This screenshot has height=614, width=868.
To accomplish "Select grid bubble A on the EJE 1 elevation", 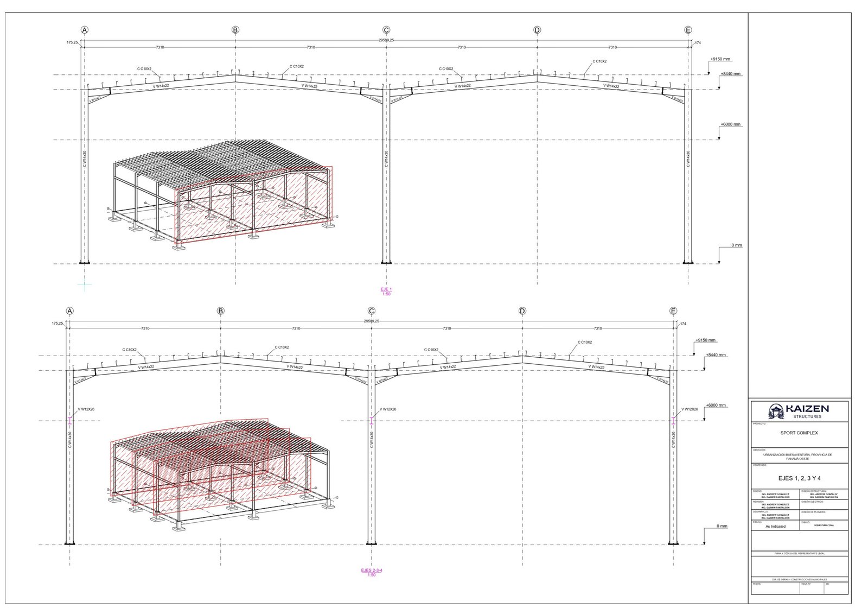I will (84, 30).
